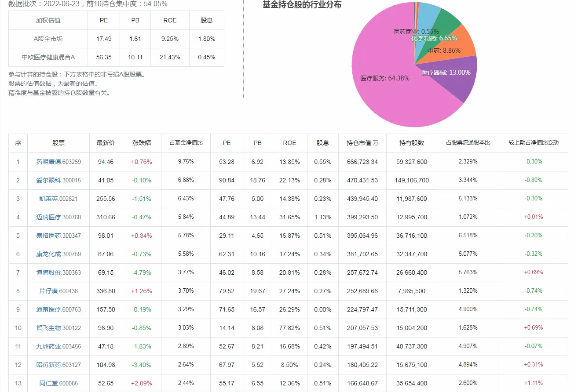This screenshot has width=574, height=392.
Task: Click 凯莱英 market value 439,945.40
Action: (x=362, y=199)
